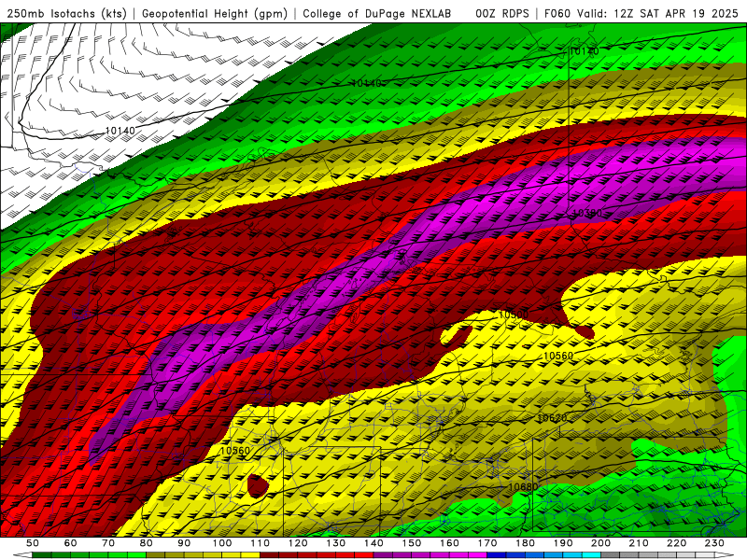747x560 pixels.
Task: Select the dark purple swatch just after 140
Action: 383,554
